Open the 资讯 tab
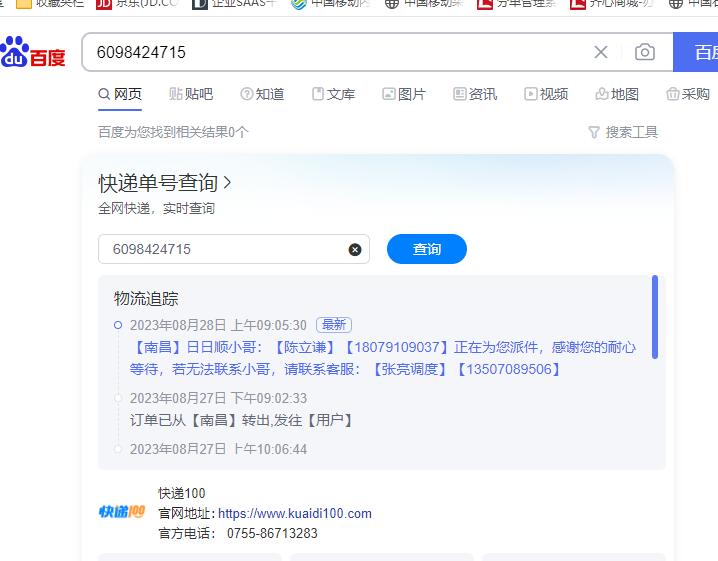 [475, 94]
